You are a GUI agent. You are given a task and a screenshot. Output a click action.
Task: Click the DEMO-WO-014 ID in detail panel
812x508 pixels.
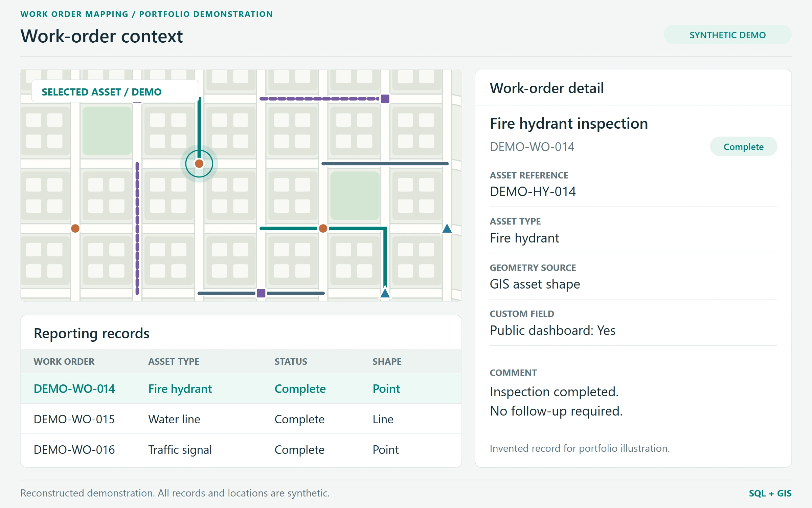click(532, 147)
